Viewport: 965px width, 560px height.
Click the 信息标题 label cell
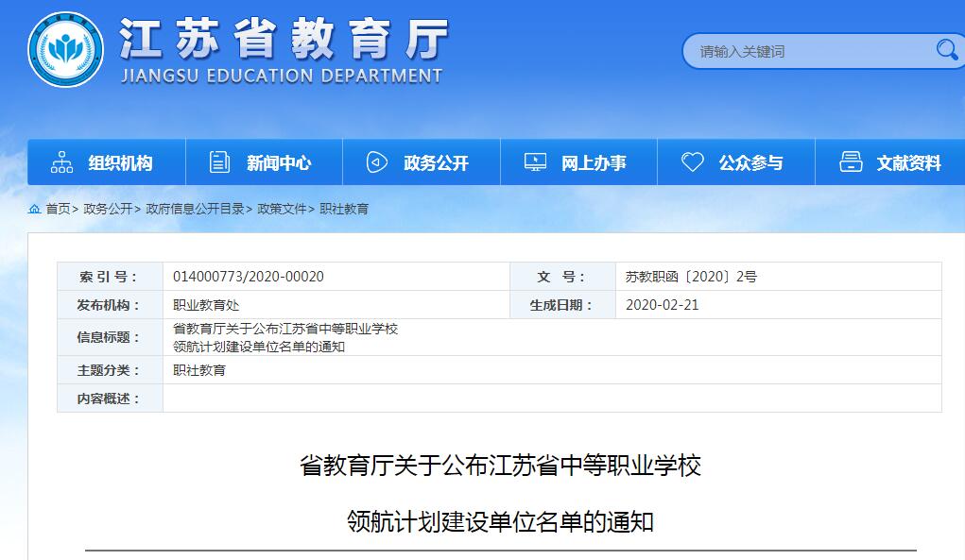pyautogui.click(x=111, y=337)
